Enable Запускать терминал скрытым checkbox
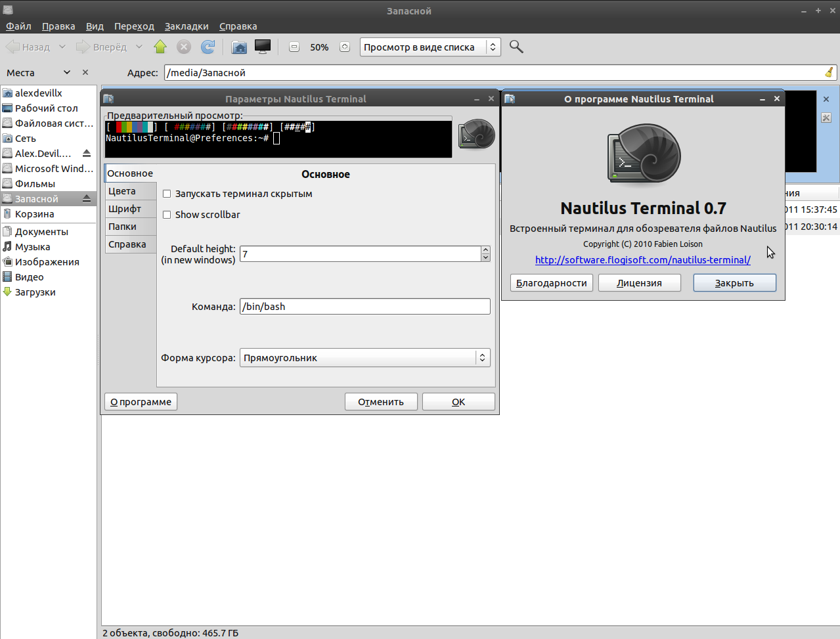This screenshot has height=639, width=840. tap(167, 194)
